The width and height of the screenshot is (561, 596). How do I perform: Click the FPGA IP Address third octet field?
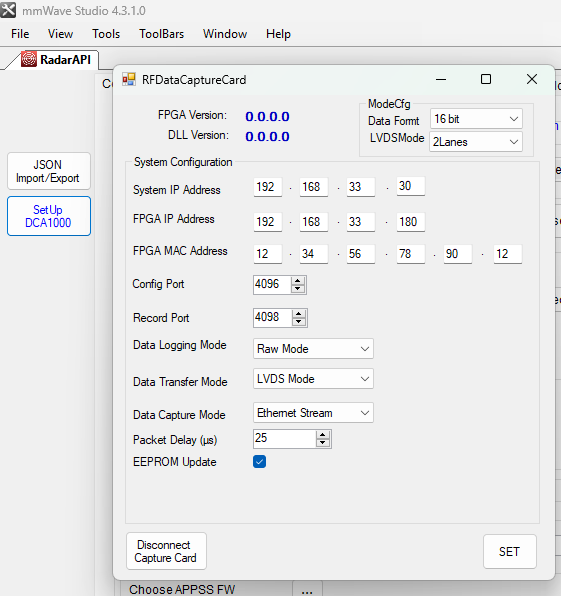click(361, 222)
